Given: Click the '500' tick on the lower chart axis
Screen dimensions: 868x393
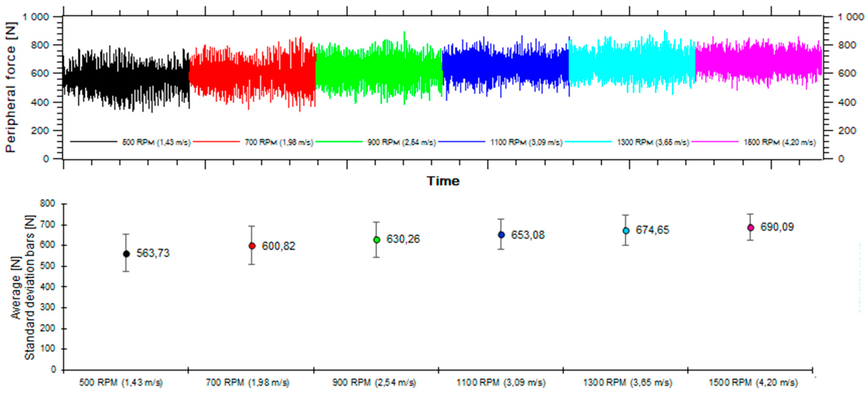Looking at the screenshot, I should point(48,266).
